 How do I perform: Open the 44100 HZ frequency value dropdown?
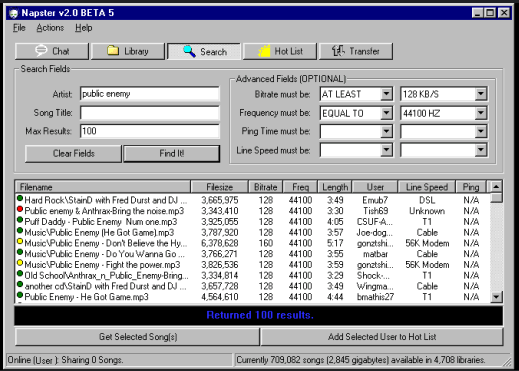480,113
